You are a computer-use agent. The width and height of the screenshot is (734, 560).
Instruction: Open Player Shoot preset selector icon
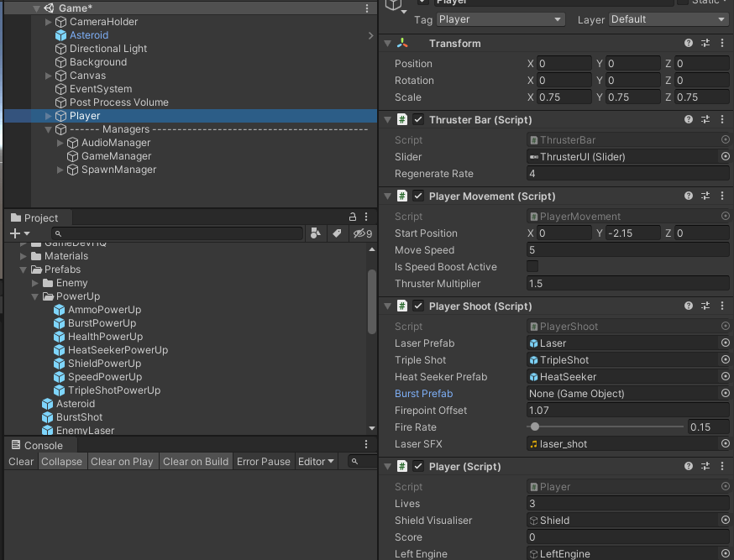(705, 306)
